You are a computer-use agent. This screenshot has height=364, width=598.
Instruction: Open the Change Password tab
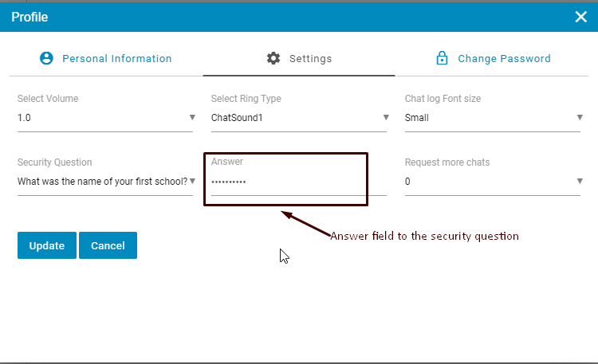click(x=503, y=58)
